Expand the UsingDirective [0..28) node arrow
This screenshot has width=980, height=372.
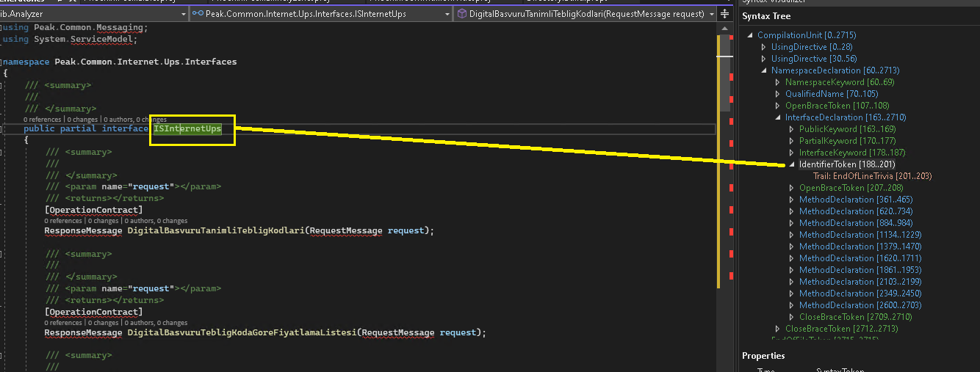[764, 47]
